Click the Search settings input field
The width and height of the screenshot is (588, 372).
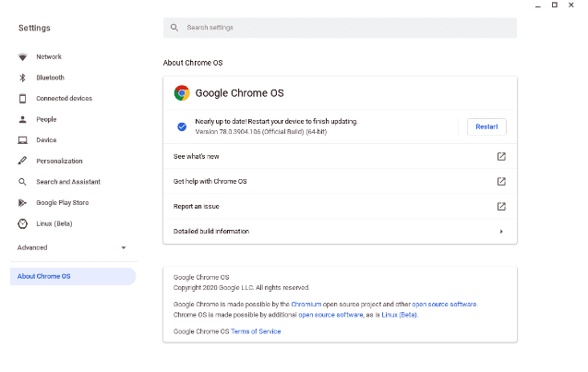[x=340, y=28]
